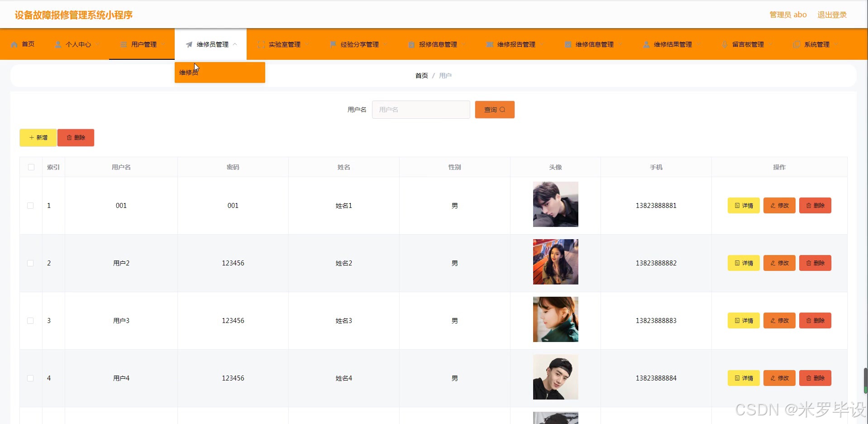
Task: Click the person icon for 个人中心
Action: click(58, 44)
